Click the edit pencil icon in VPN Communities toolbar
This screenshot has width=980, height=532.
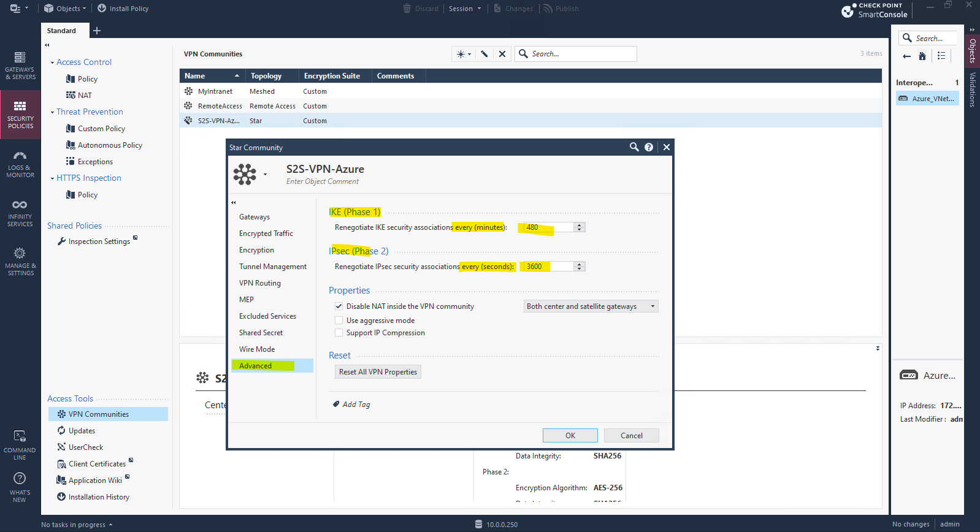click(x=484, y=54)
